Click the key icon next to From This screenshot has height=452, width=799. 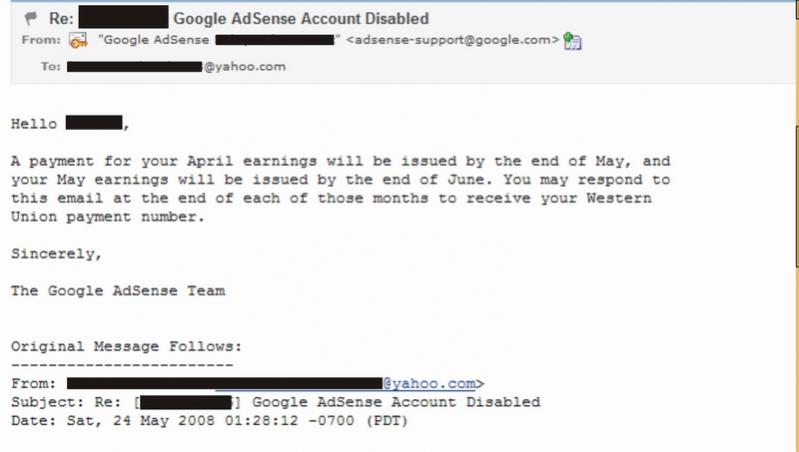78,40
